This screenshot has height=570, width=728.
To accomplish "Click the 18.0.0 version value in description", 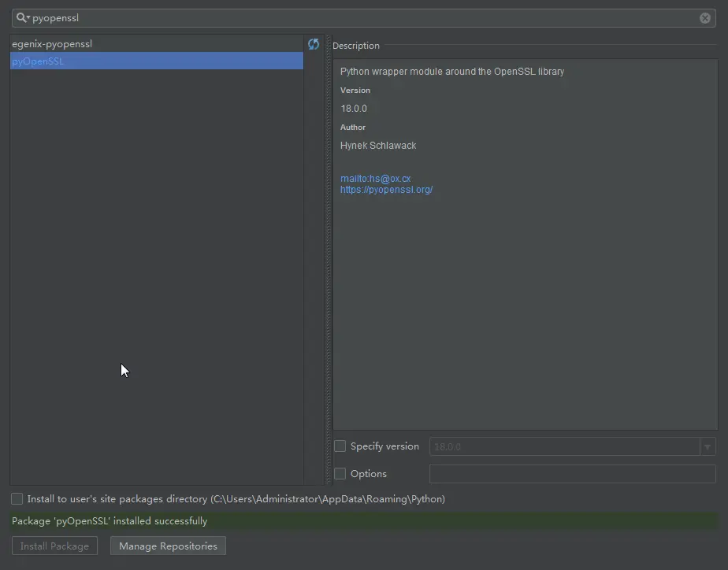I will [x=353, y=109].
